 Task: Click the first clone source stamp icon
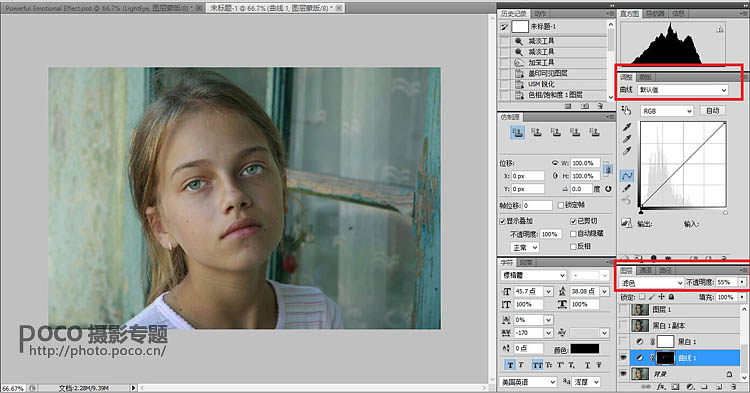pos(517,132)
